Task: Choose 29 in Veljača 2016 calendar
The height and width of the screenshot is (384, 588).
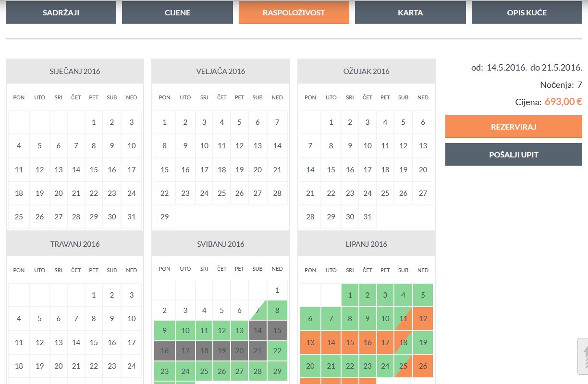Action: [x=164, y=216]
